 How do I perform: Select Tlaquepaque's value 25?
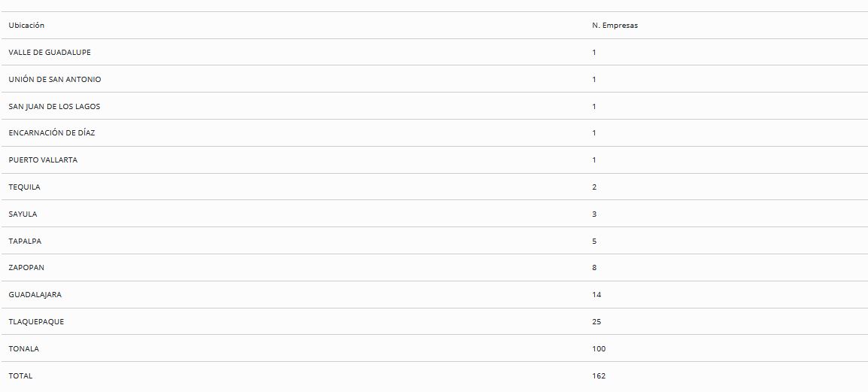pos(596,322)
